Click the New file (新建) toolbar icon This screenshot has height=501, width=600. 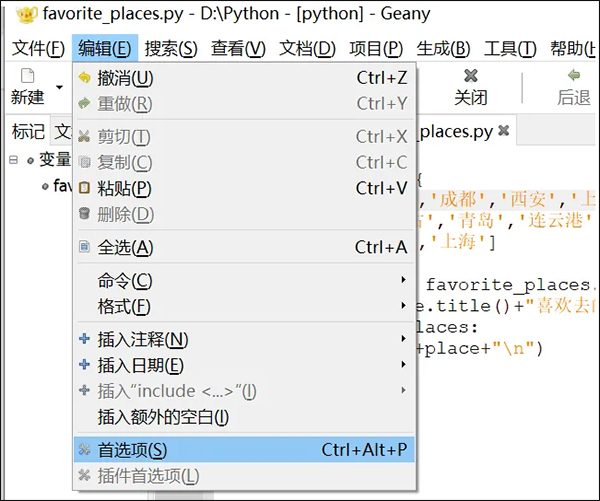coord(27,76)
